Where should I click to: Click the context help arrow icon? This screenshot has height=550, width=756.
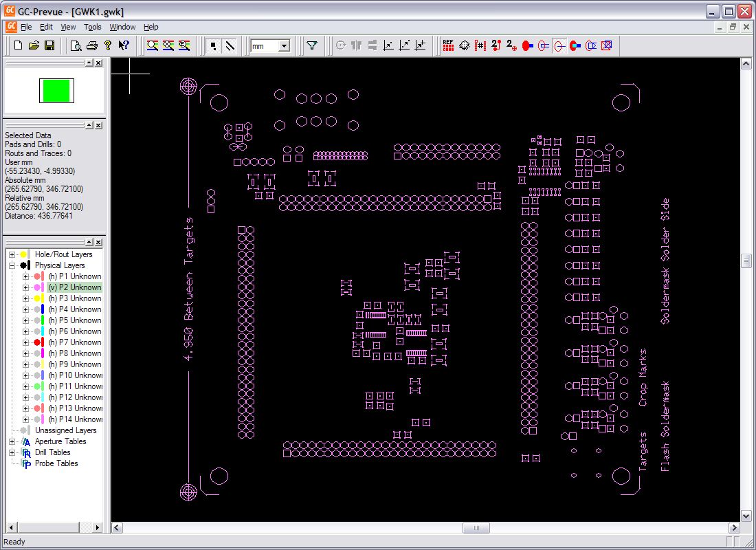pyautogui.click(x=124, y=45)
